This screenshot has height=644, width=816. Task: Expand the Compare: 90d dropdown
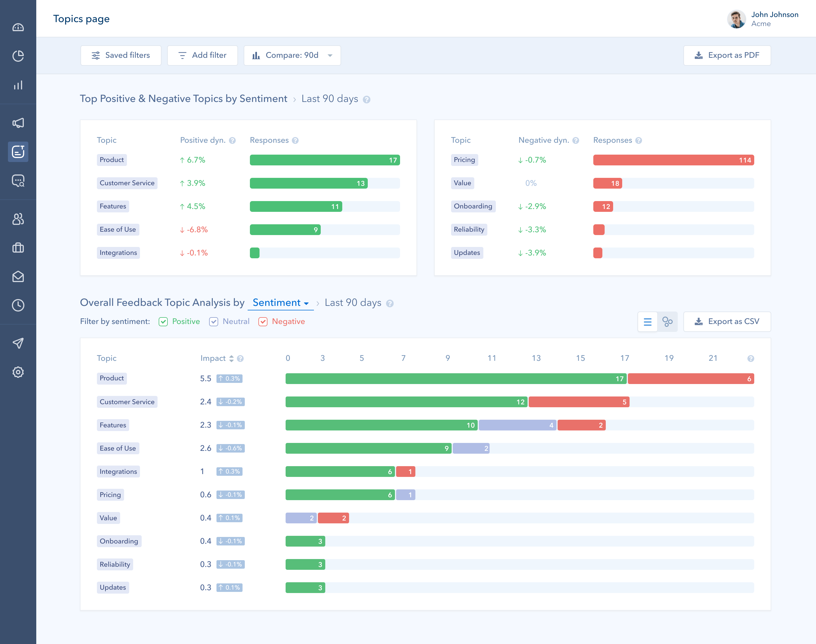pyautogui.click(x=292, y=56)
